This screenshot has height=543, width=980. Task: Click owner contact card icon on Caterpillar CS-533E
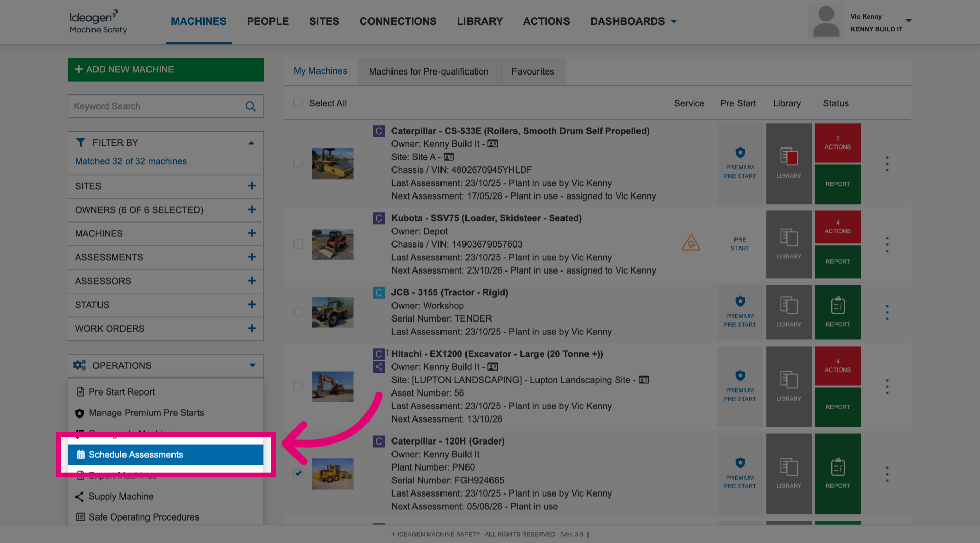(x=493, y=144)
